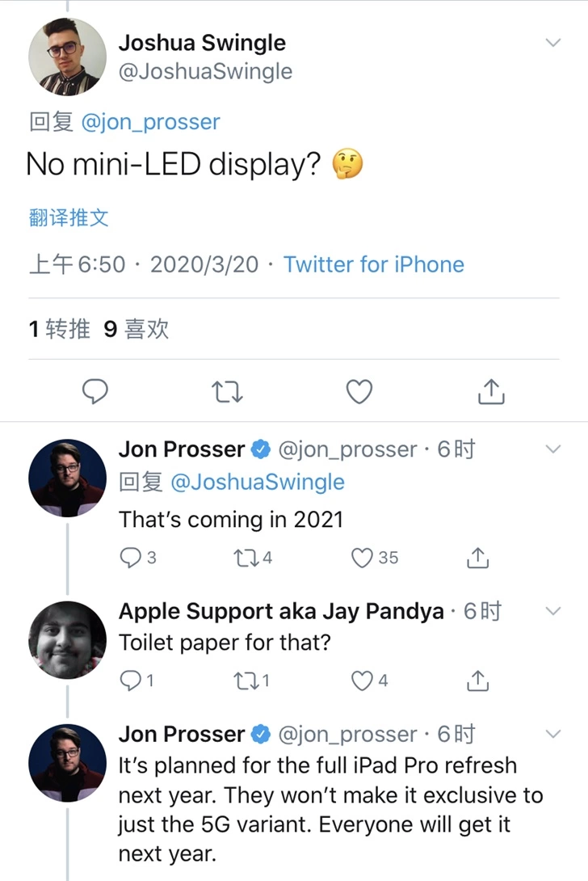
Task: Share Joshua Swingle's main tweet
Action: (491, 392)
